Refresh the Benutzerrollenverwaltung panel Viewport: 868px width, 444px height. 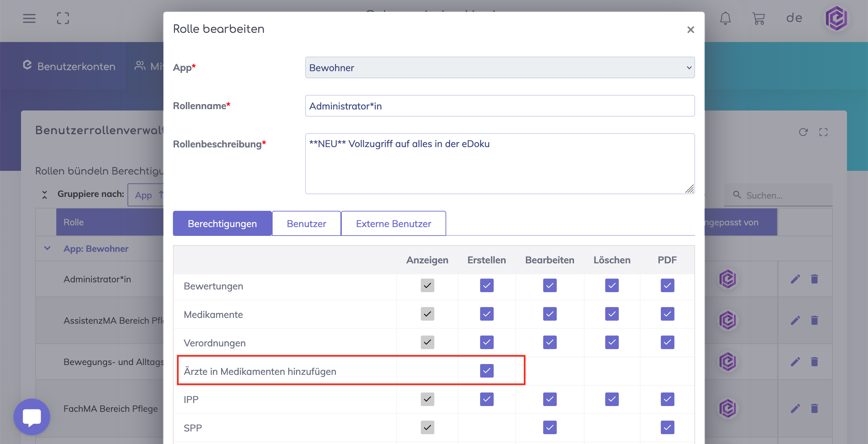coord(803,132)
